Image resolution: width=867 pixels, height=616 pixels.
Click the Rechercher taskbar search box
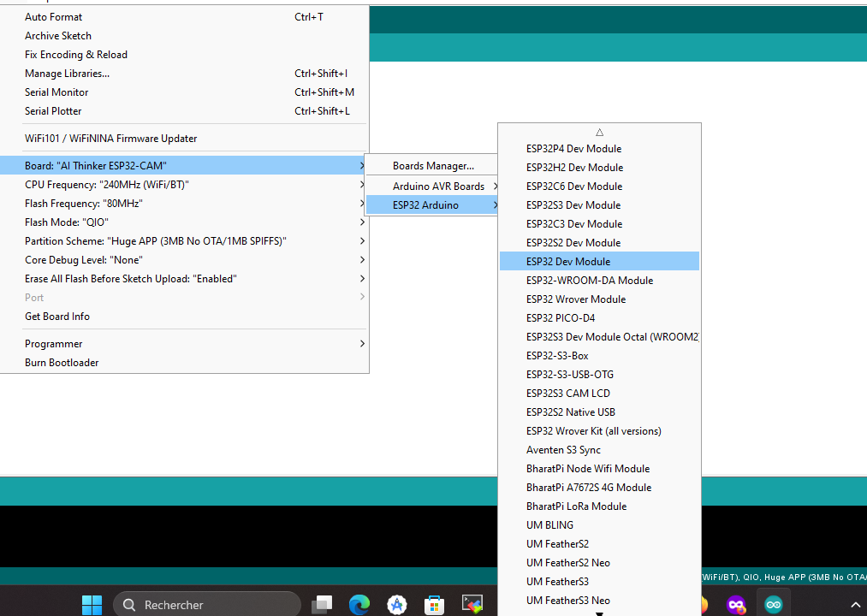(x=207, y=604)
